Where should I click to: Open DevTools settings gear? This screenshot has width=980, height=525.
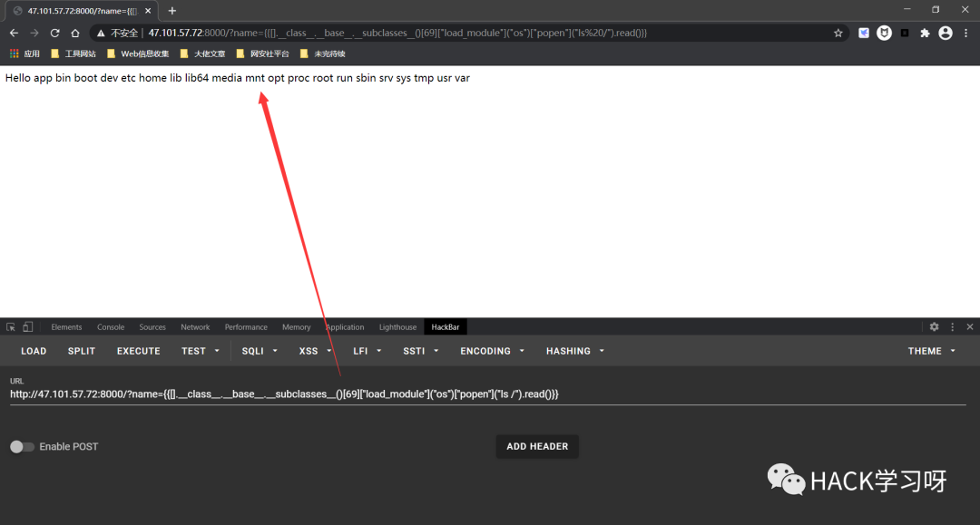(934, 327)
